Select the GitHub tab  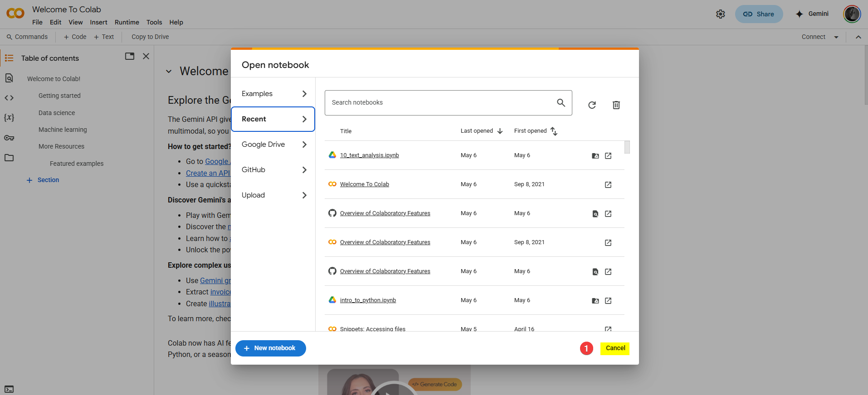point(273,170)
